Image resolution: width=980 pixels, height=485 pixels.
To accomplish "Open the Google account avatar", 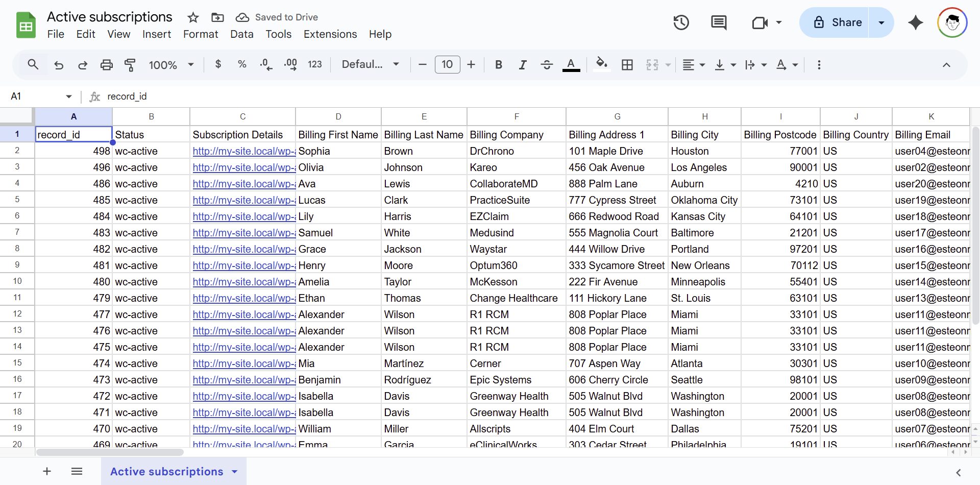I will pyautogui.click(x=952, y=22).
